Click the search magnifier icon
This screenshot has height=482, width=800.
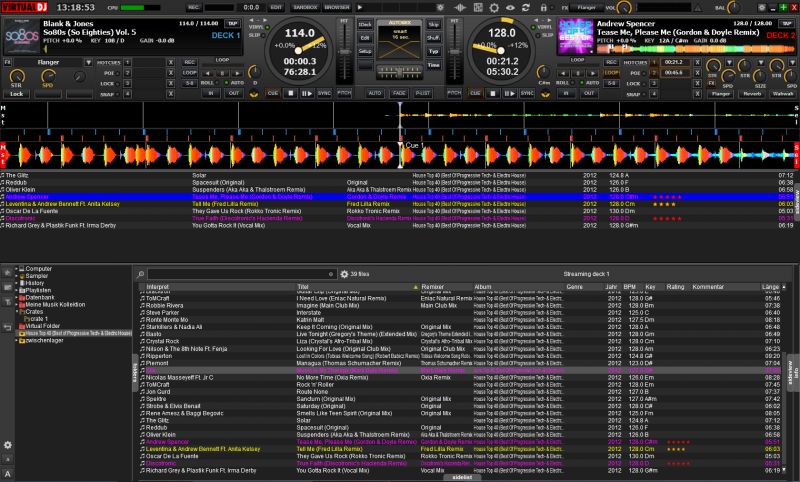click(x=141, y=274)
